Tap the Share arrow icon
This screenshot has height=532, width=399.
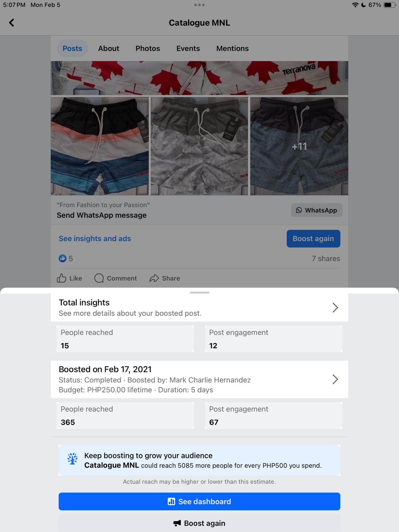[154, 278]
